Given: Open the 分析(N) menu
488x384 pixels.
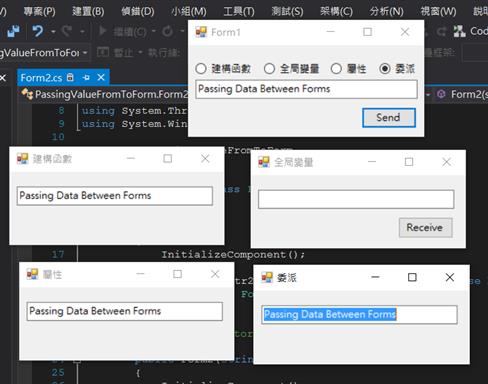Looking at the screenshot, I should click(x=386, y=12).
